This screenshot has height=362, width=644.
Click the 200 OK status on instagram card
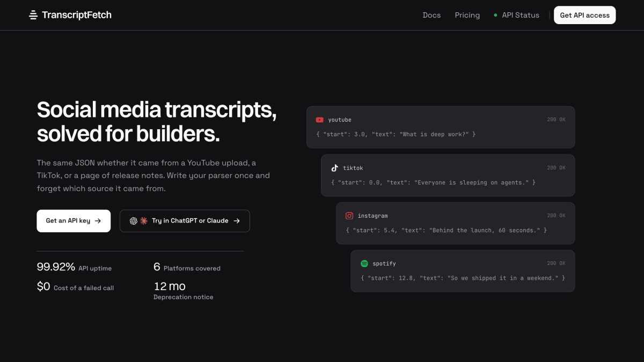click(556, 216)
